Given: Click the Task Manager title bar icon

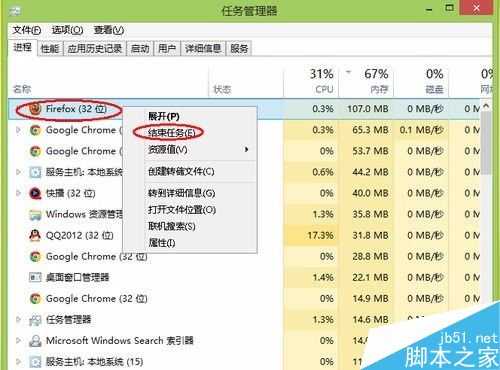Looking at the screenshot, I should [x=14, y=11].
